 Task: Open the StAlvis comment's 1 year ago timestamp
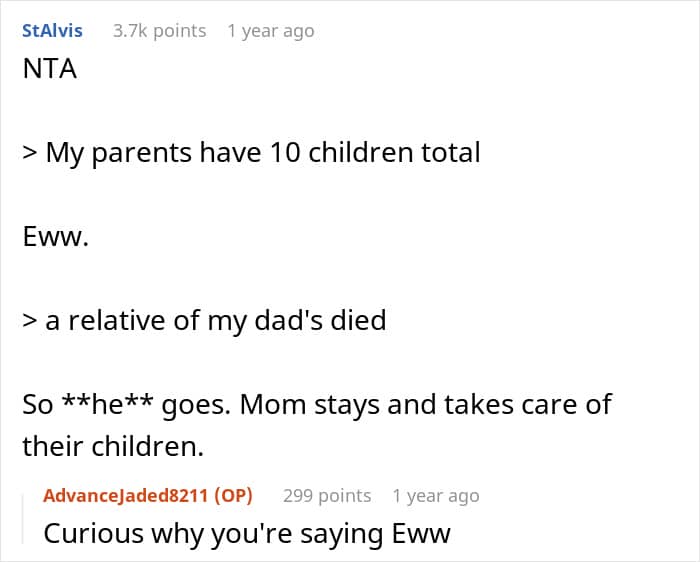coord(271,31)
